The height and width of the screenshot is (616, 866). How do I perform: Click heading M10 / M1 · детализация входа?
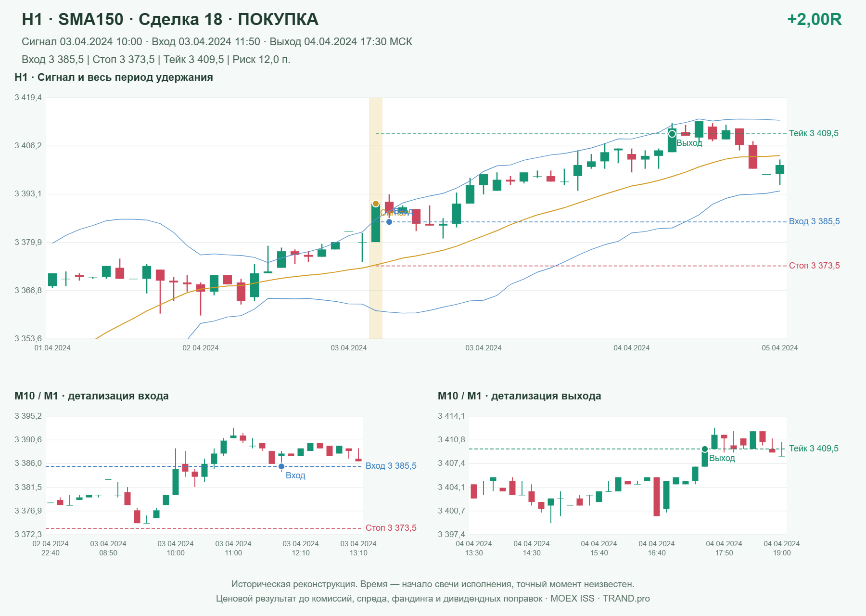(x=91, y=396)
